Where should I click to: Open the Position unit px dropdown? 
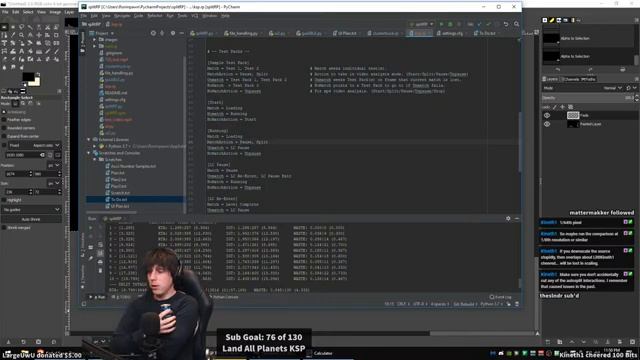pos(54,165)
